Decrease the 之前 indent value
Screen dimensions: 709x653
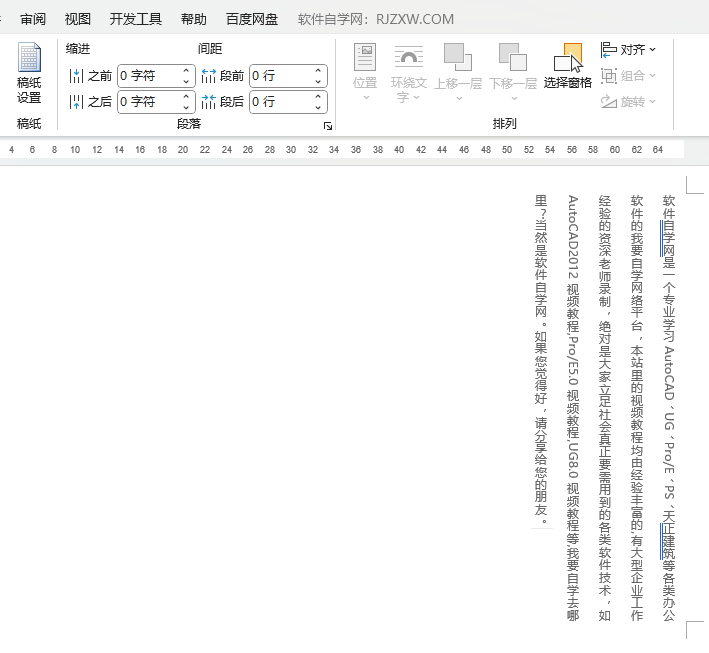[186, 81]
